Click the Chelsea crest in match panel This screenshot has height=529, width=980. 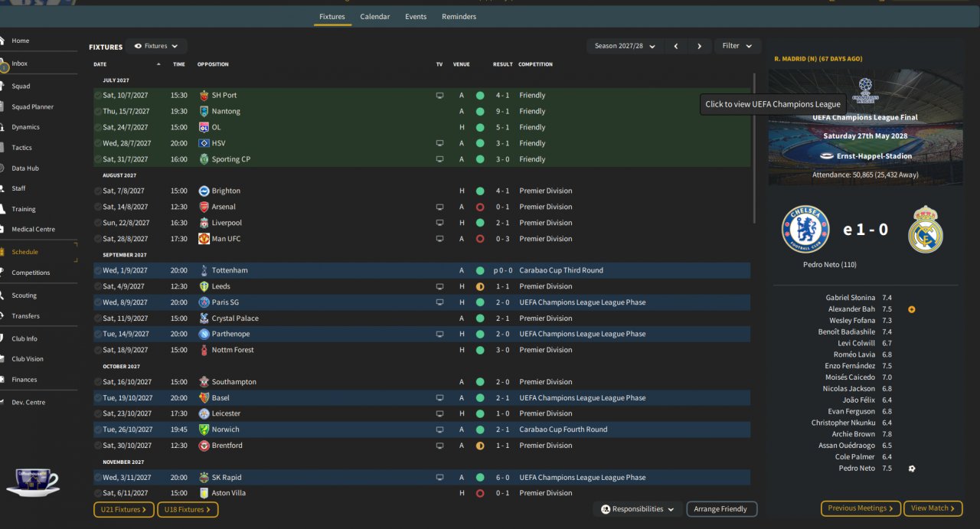[x=805, y=229]
